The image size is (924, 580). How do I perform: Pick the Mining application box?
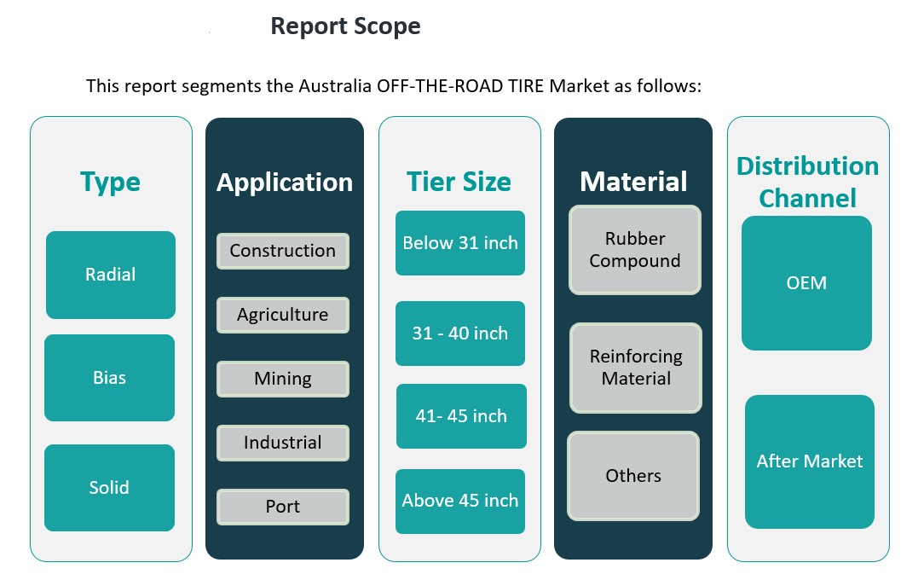click(283, 379)
